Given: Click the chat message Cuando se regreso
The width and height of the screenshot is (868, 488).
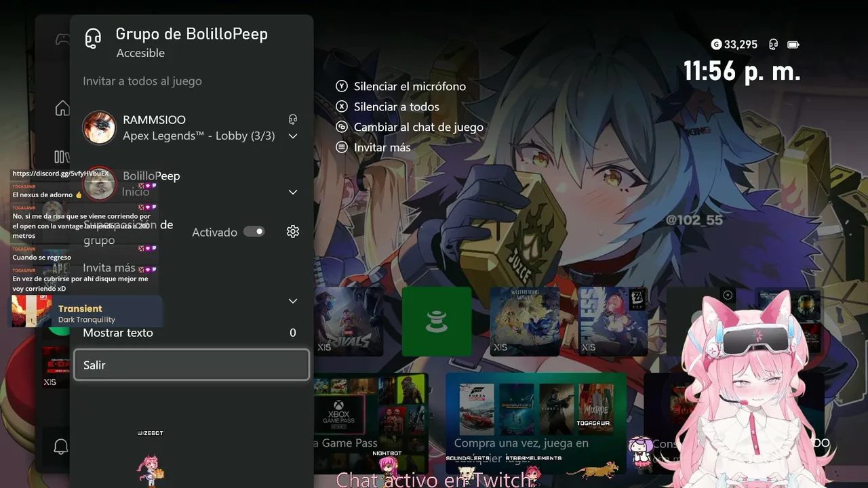Looking at the screenshot, I should pos(41,258).
